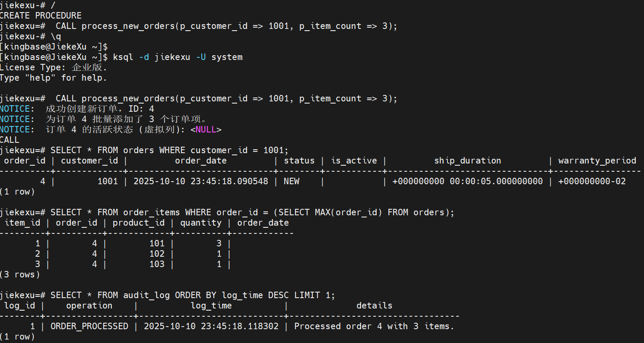Click the ksql -d jiekexu login command
644x343 pixels.
click(x=178, y=57)
